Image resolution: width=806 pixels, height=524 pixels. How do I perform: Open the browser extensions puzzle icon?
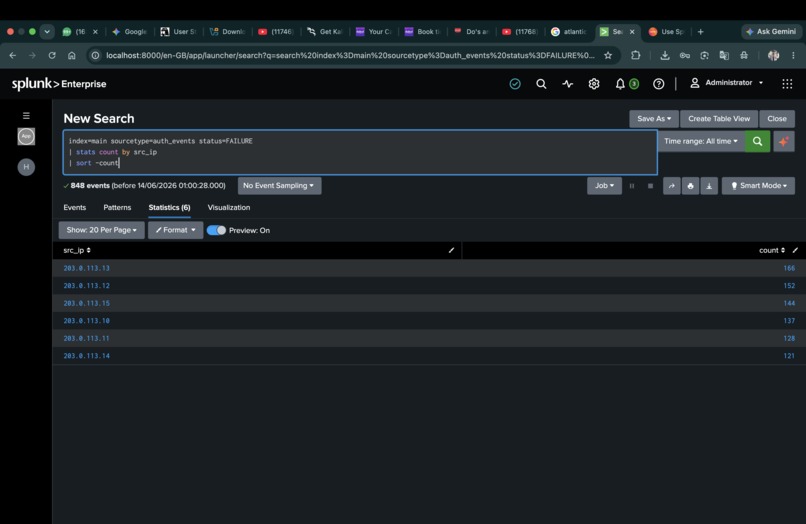coord(636,56)
